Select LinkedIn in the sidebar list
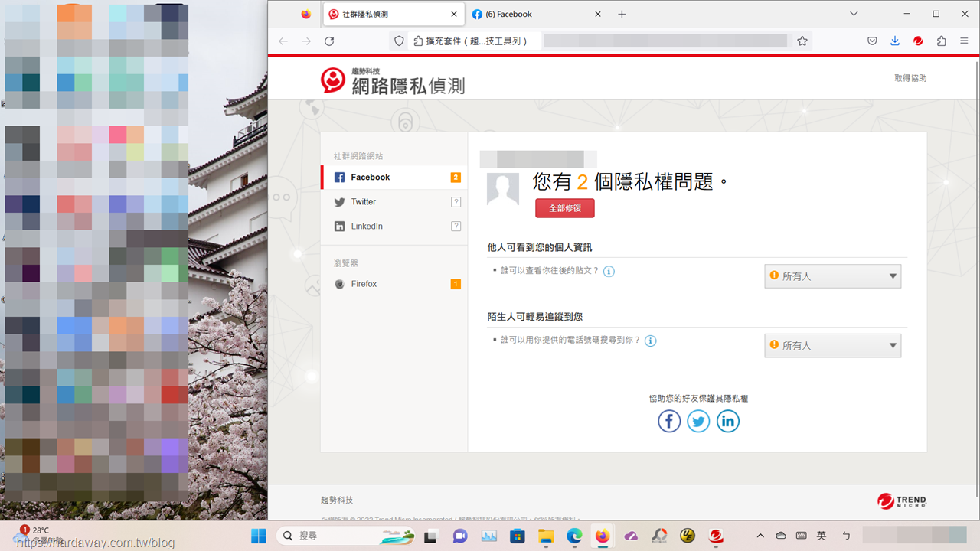Screen dimensions: 980x551 [x=394, y=227]
